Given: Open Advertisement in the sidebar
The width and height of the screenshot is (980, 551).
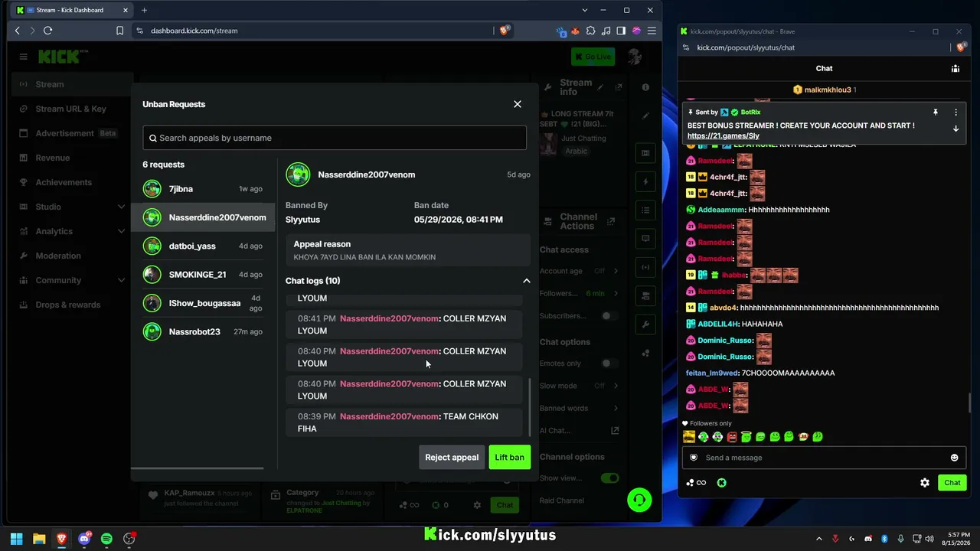Looking at the screenshot, I should coord(73,133).
